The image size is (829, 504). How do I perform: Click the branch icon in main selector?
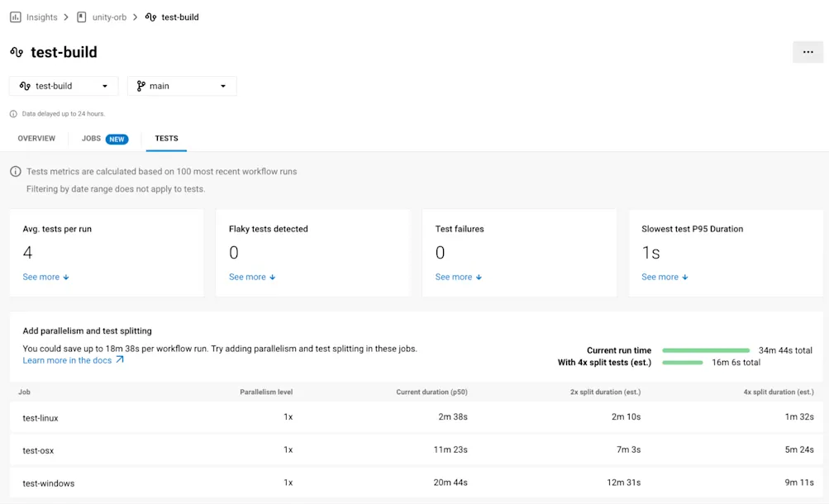[141, 86]
